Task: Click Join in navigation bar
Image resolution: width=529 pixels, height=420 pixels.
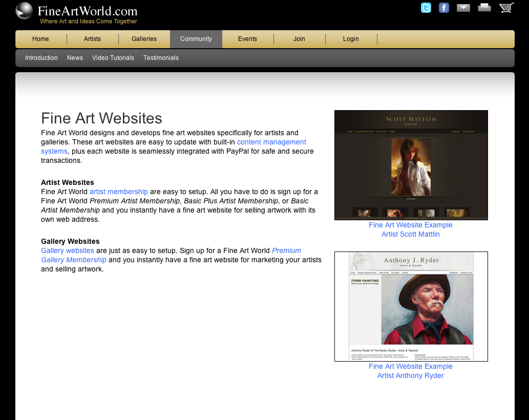Action: 299,39
